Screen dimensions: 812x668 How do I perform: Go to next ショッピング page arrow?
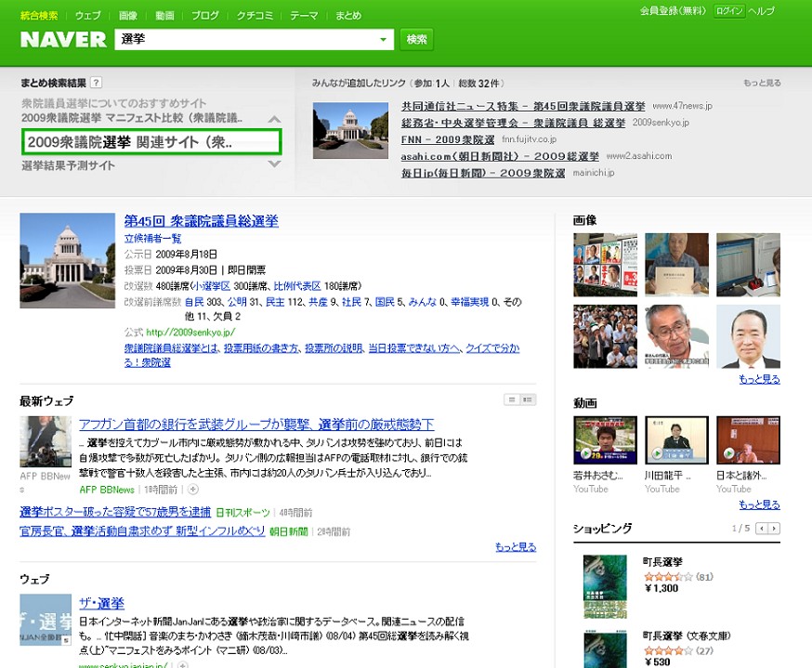pos(774,529)
